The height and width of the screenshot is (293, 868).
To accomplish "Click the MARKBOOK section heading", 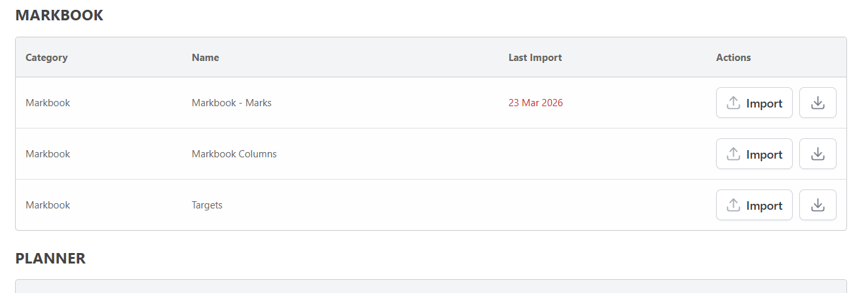I will click(59, 16).
